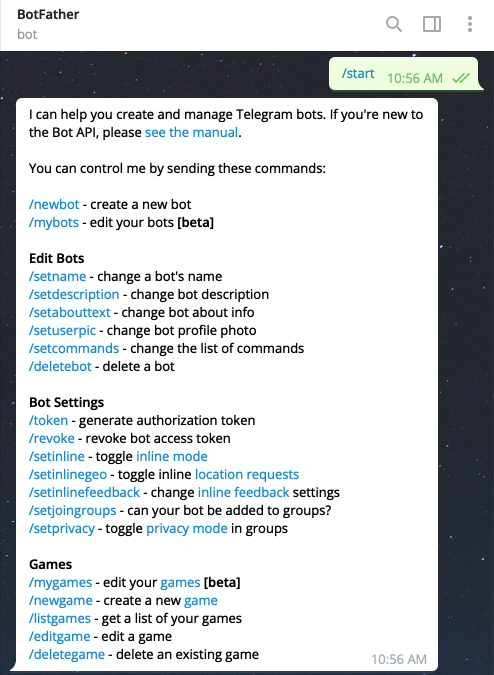Select the /mygames command
This screenshot has height=675, width=494.
pyautogui.click(x=61, y=582)
